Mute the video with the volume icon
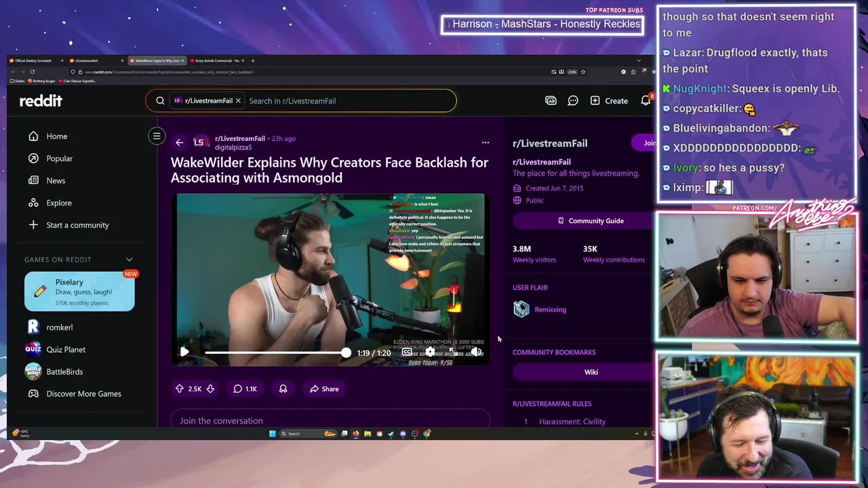The height and width of the screenshot is (488, 868). (x=476, y=352)
